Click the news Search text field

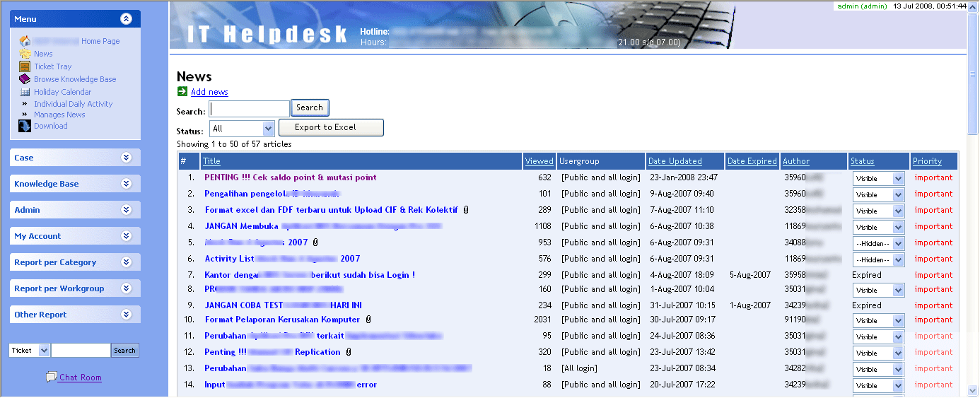point(250,109)
